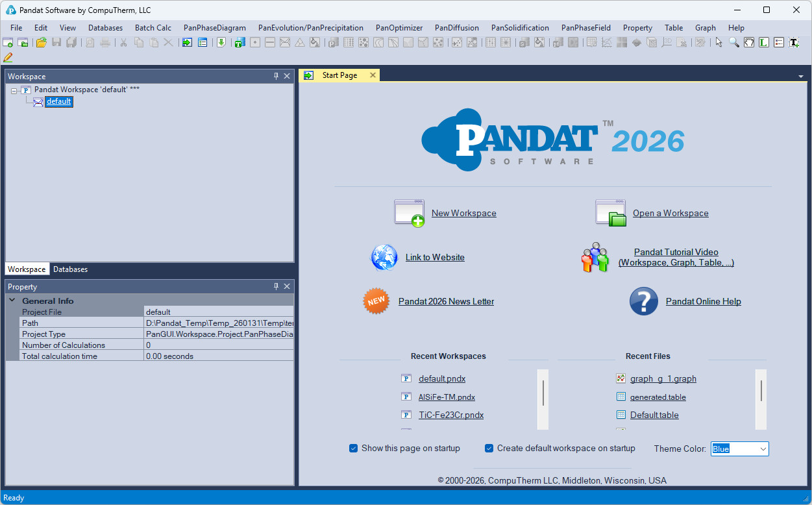Collapse the General Info property section
The width and height of the screenshot is (812, 505).
click(x=12, y=301)
